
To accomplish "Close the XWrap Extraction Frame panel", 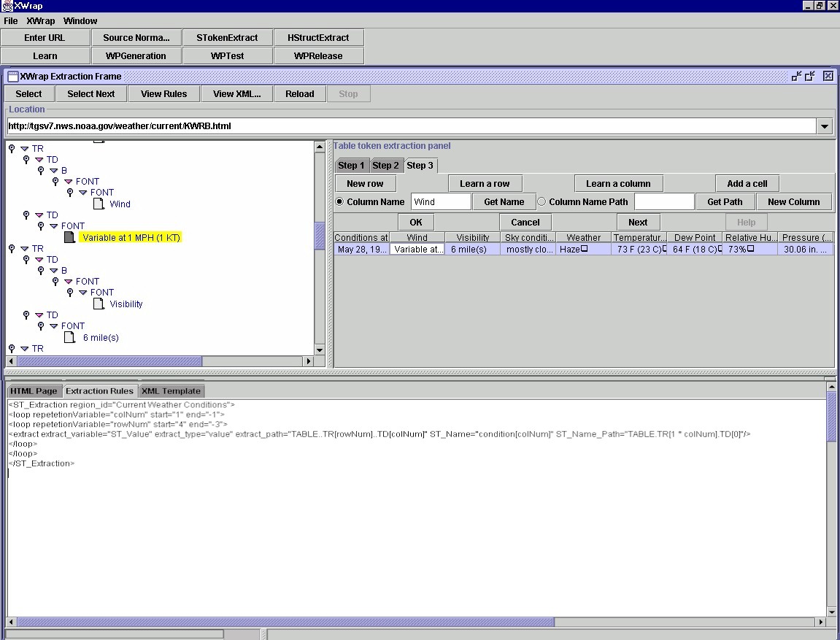I will tap(828, 76).
